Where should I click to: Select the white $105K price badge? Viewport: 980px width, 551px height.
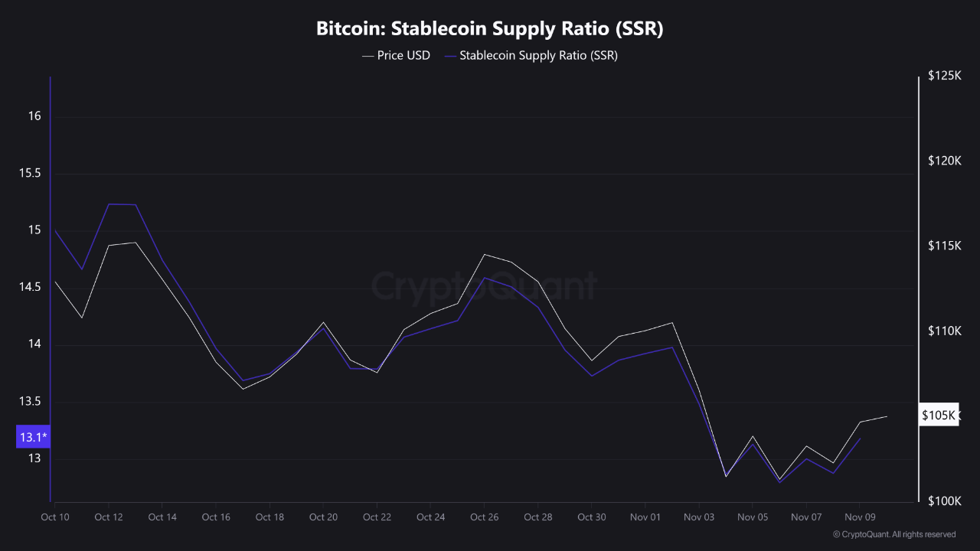[x=939, y=416]
